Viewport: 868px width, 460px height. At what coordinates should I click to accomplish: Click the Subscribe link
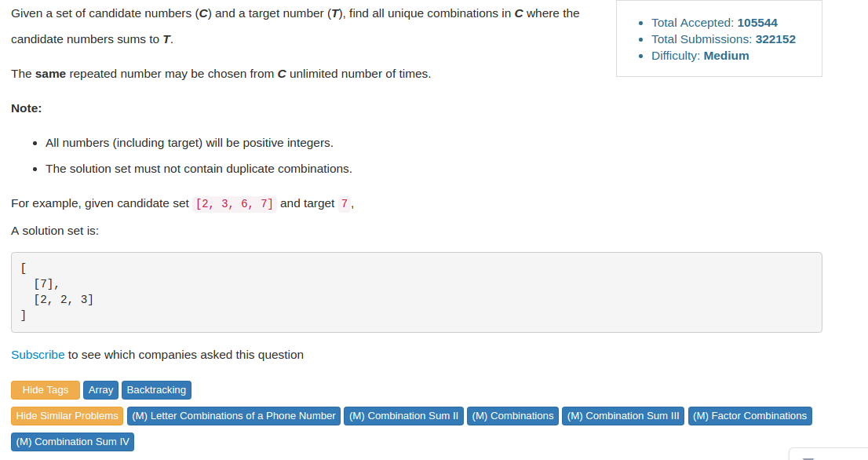click(38, 355)
